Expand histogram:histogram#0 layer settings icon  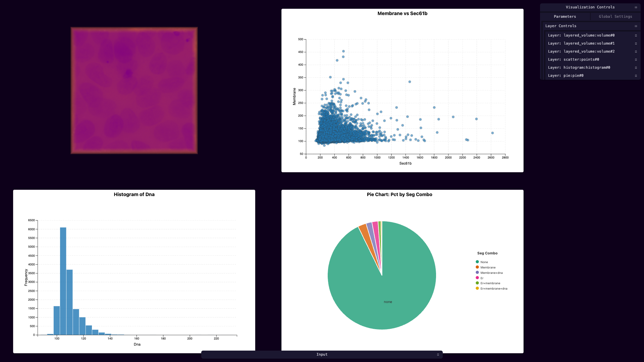[x=636, y=68]
